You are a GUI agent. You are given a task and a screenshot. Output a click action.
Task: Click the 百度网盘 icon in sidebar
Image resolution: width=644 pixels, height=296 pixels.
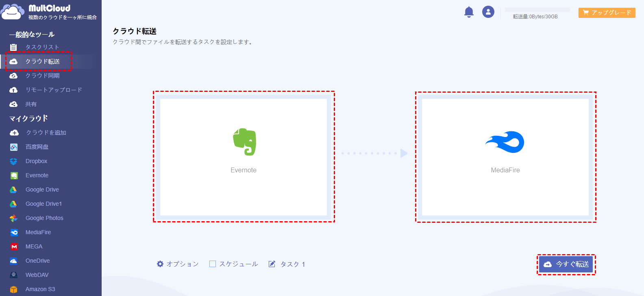(14, 147)
